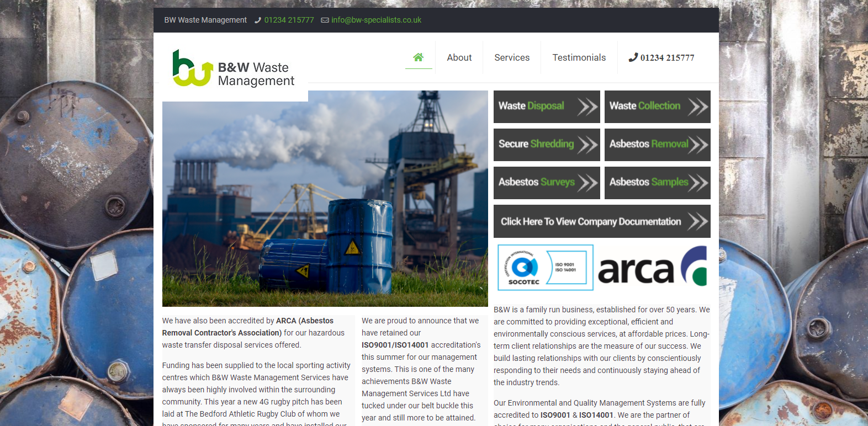The height and width of the screenshot is (426, 868).
Task: Click the bold ISO9001 text in the right column
Action: click(555, 415)
